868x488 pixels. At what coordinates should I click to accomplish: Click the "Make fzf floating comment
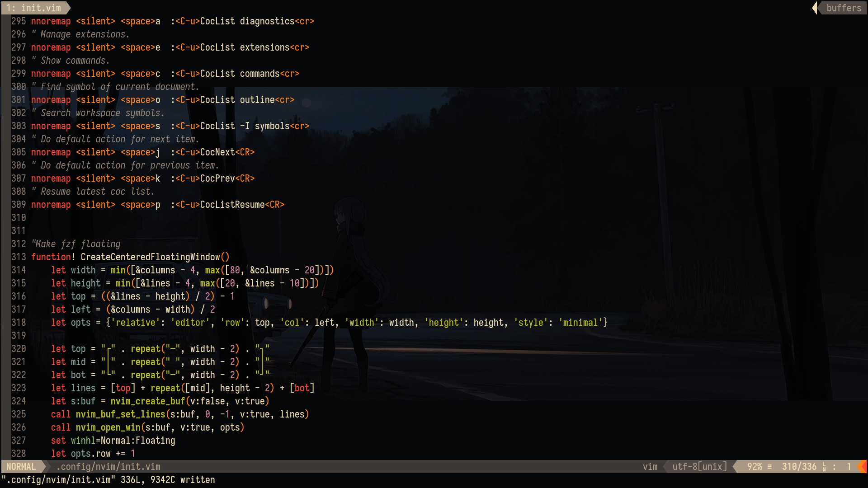(x=76, y=244)
